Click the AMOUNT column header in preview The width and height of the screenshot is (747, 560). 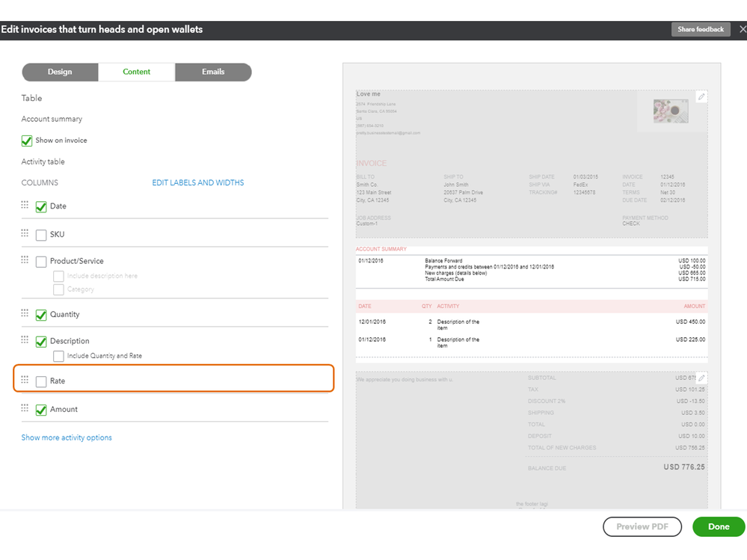[695, 307]
